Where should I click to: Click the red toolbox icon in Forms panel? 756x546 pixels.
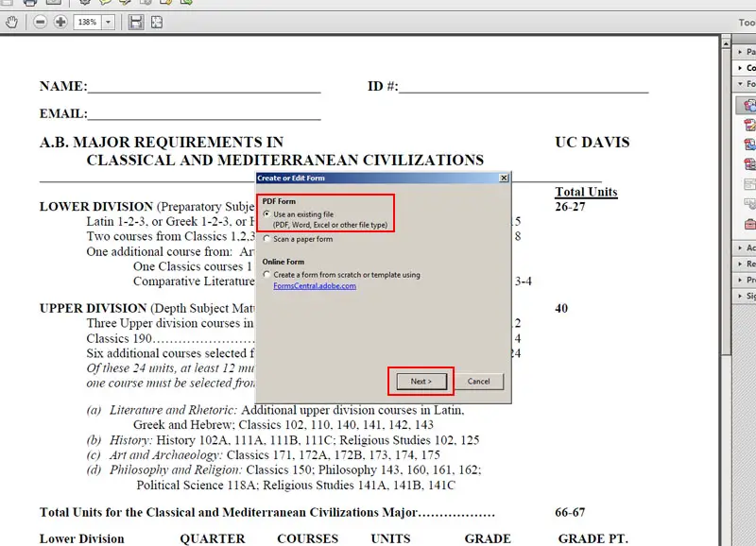(749, 224)
